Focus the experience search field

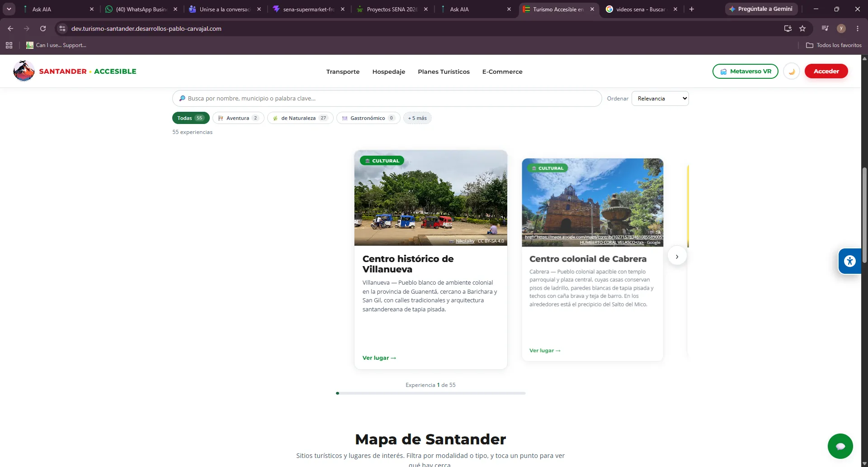pyautogui.click(x=387, y=99)
